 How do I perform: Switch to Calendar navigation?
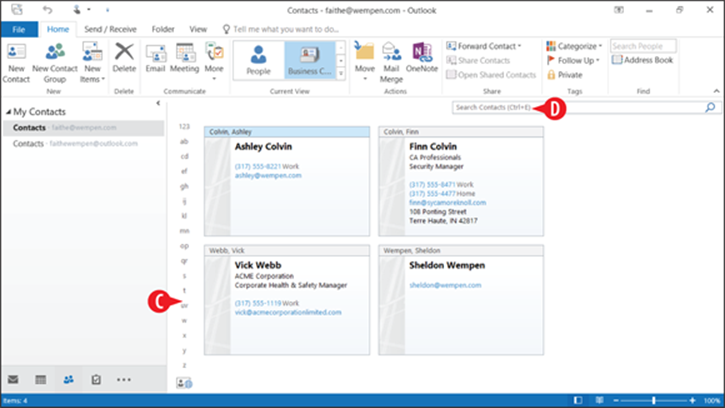41,380
